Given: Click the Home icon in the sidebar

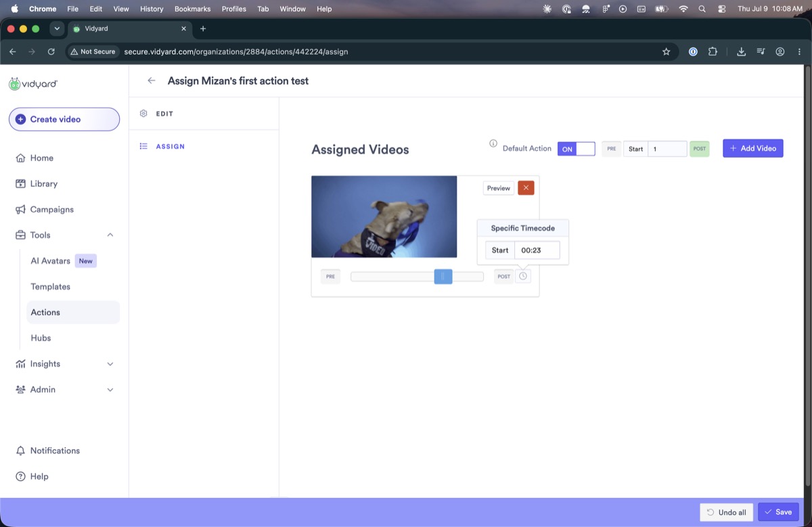Looking at the screenshot, I should point(20,158).
